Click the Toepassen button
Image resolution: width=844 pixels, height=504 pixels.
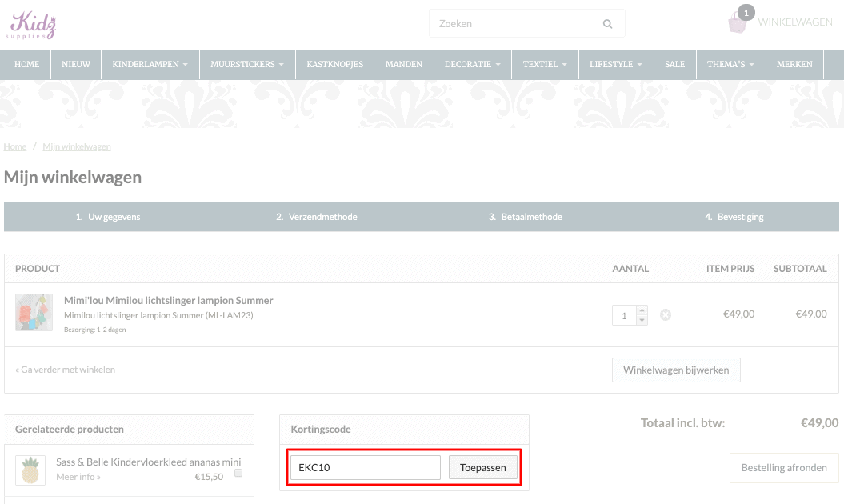(x=483, y=467)
